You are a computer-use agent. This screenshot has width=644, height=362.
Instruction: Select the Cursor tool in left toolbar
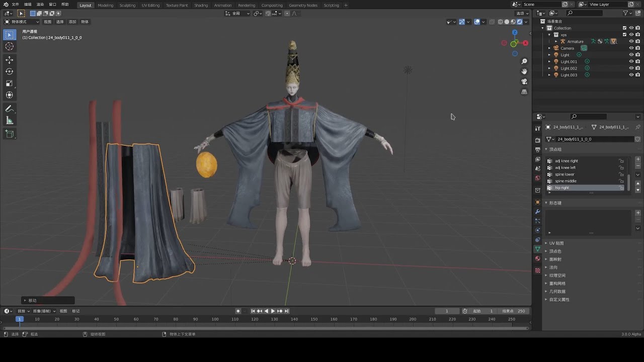(x=9, y=46)
